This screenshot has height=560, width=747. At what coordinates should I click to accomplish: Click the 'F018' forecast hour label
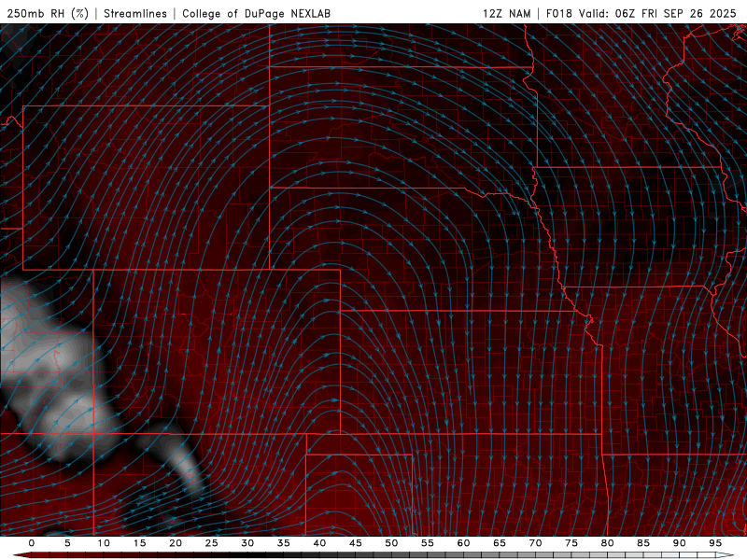point(558,13)
